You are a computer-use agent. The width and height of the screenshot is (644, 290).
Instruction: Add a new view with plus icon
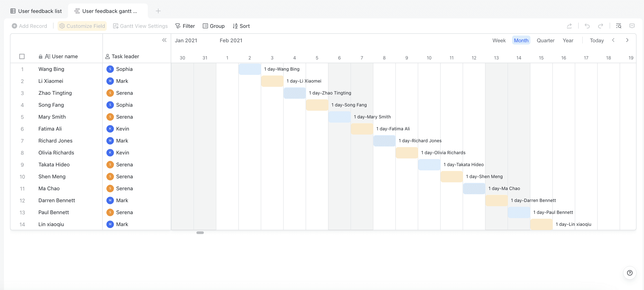pyautogui.click(x=158, y=11)
